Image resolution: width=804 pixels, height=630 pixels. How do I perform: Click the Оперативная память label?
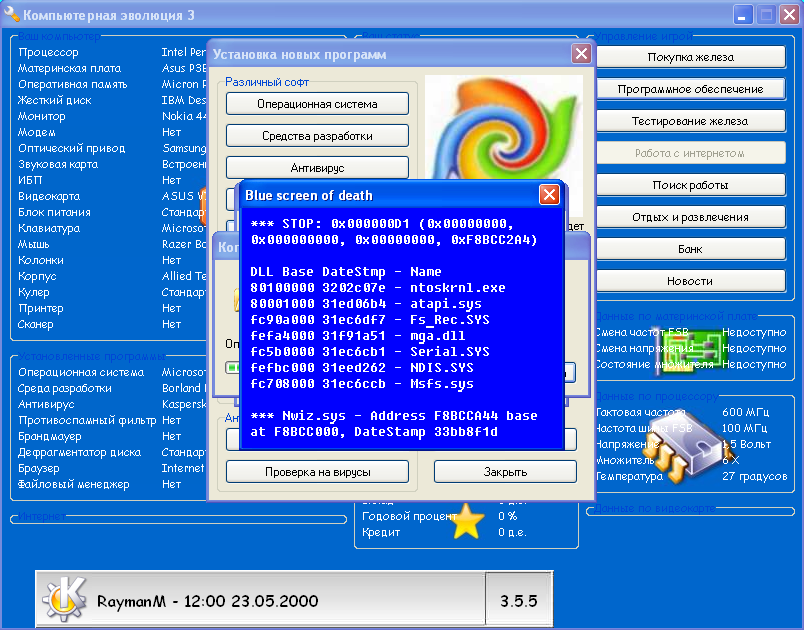tap(72, 84)
